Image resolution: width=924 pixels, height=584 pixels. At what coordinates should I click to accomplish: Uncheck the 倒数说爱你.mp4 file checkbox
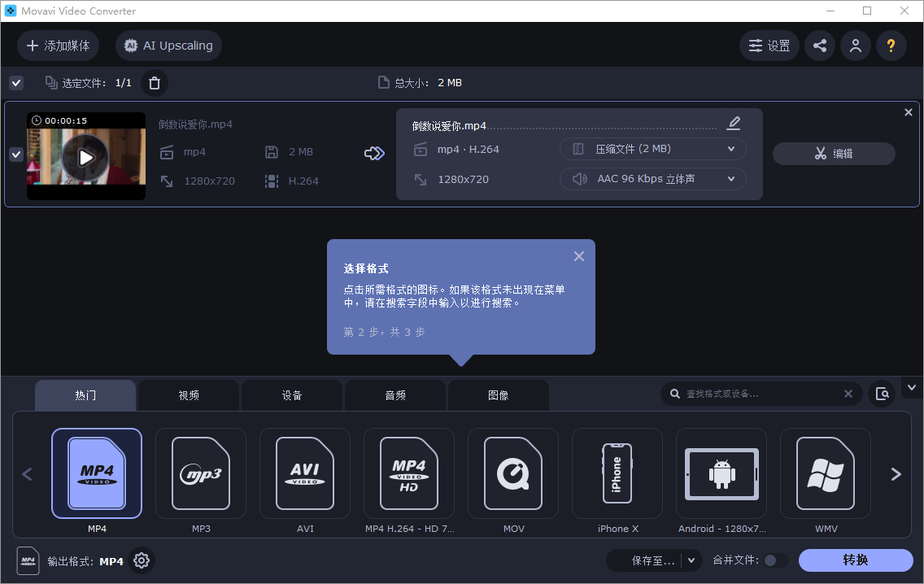coord(16,155)
